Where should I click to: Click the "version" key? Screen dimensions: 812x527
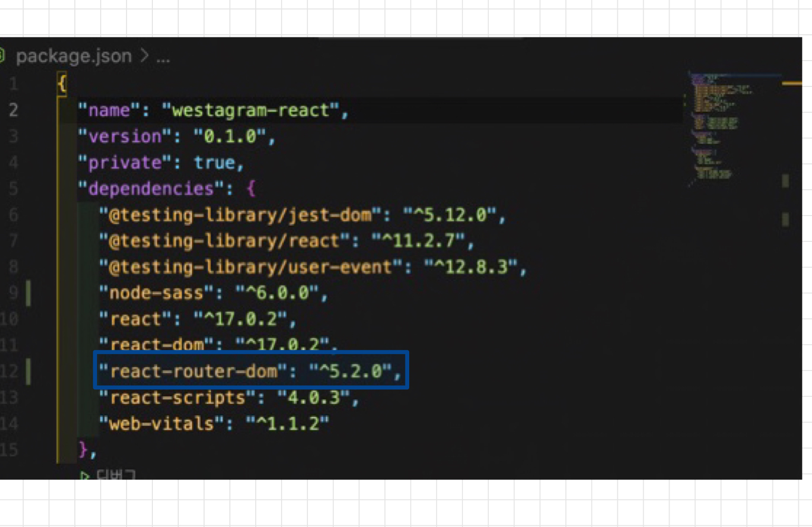(124, 136)
